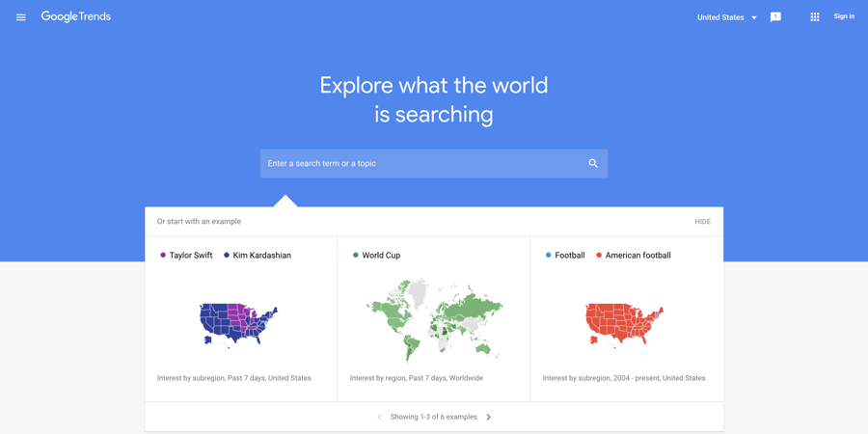Click Sign in
This screenshot has height=434, width=868.
click(x=844, y=16)
